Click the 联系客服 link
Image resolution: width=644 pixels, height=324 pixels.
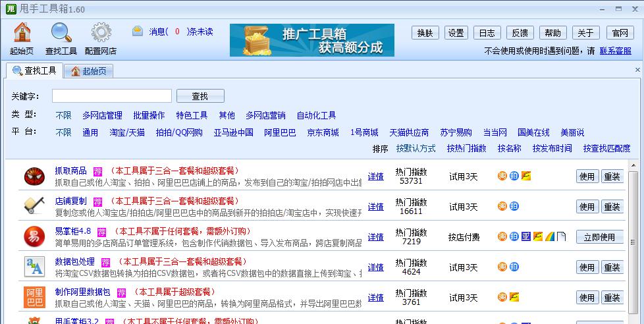(615, 51)
